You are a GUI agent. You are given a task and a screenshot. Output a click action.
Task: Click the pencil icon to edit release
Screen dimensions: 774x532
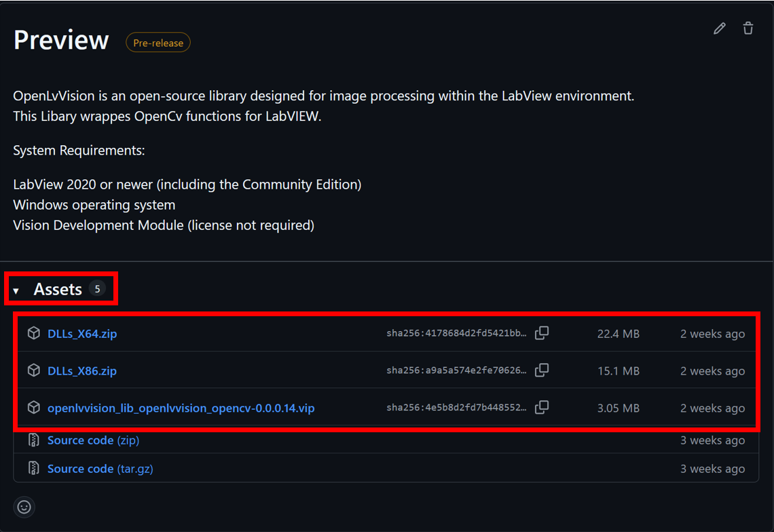click(x=720, y=28)
